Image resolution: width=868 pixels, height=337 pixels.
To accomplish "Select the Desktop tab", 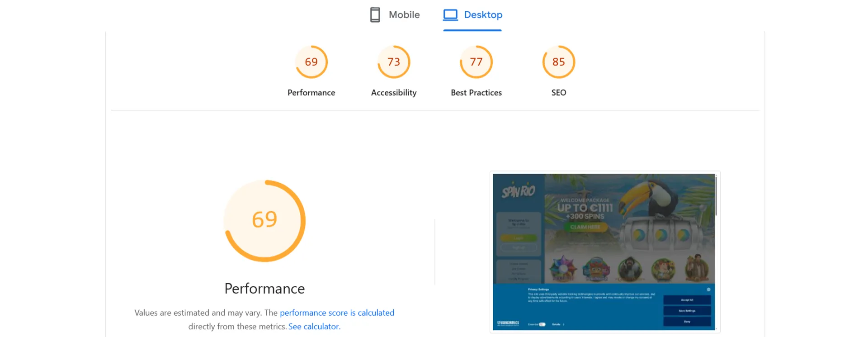I will tap(472, 15).
